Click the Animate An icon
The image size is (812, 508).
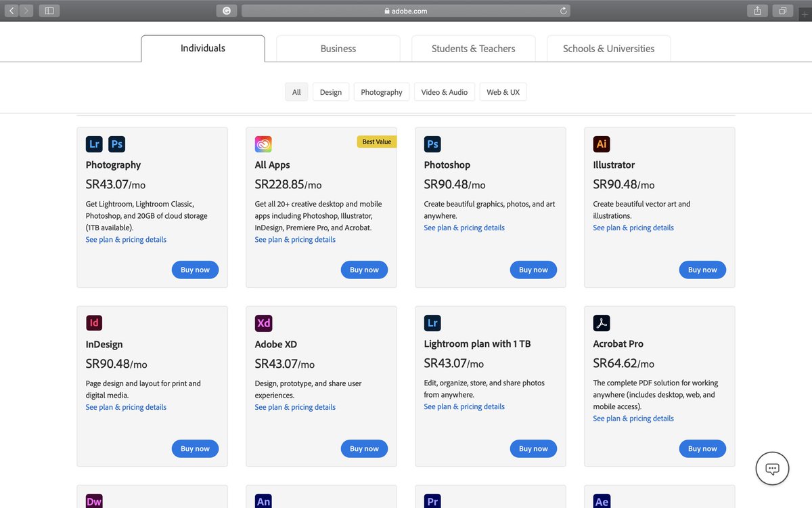tap(263, 501)
